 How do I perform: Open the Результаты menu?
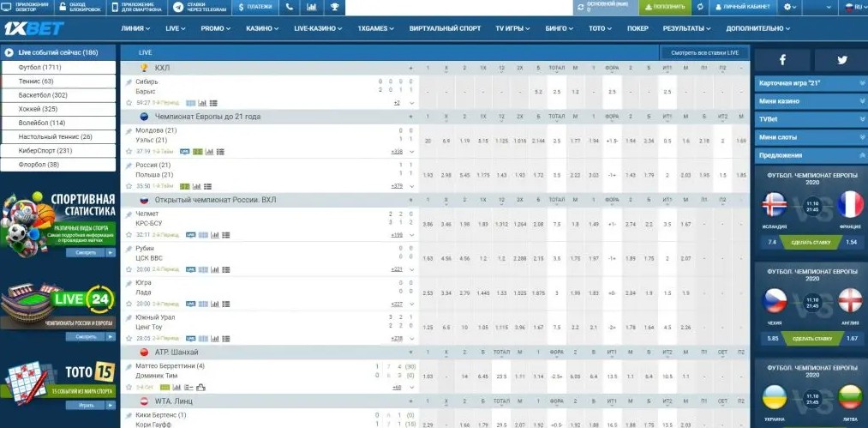[x=686, y=28]
